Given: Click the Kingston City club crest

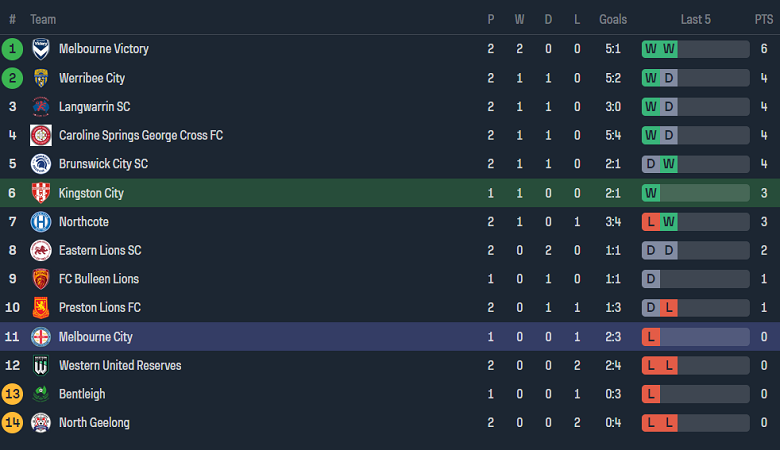Looking at the screenshot, I should coord(41,193).
